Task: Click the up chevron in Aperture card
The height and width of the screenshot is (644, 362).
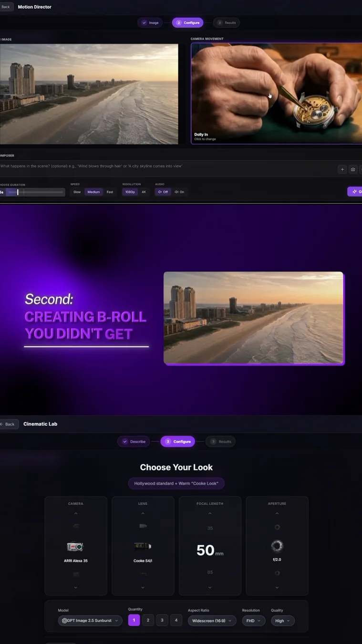Action: (277, 514)
